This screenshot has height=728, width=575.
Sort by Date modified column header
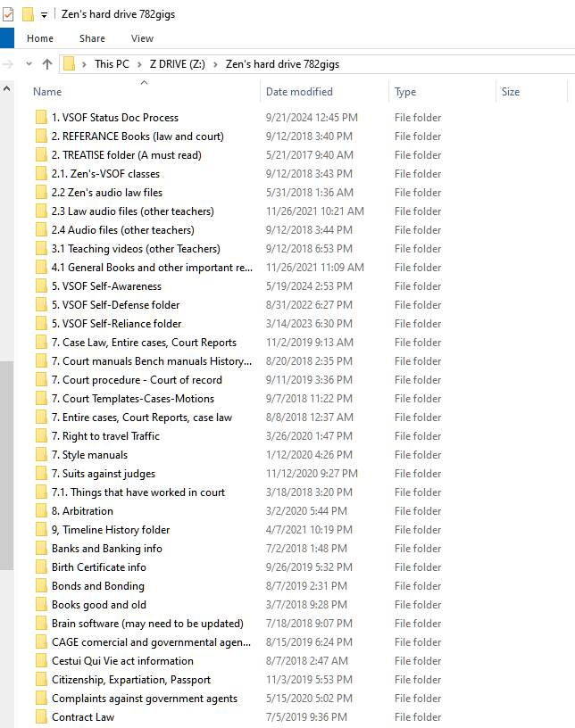[299, 92]
